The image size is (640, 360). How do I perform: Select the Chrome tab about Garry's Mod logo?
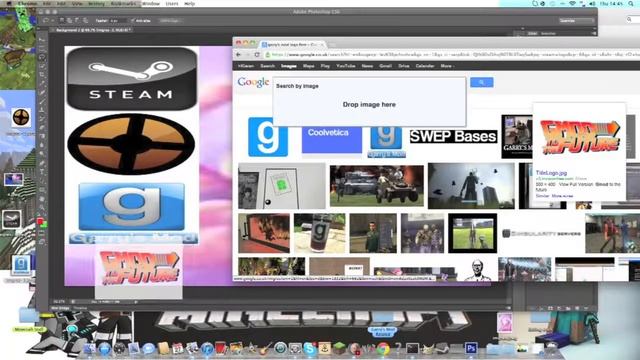[292, 44]
